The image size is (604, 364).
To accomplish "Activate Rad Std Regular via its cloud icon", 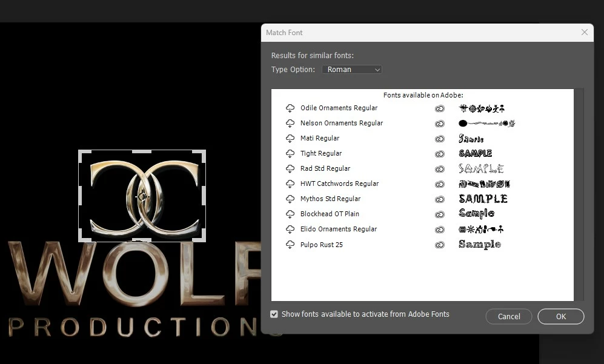I will (290, 169).
